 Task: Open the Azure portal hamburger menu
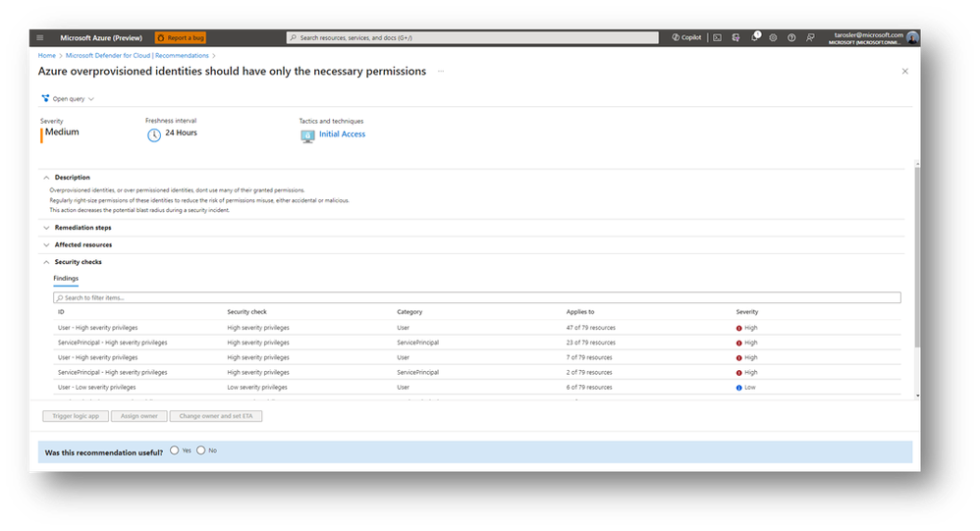[40, 37]
